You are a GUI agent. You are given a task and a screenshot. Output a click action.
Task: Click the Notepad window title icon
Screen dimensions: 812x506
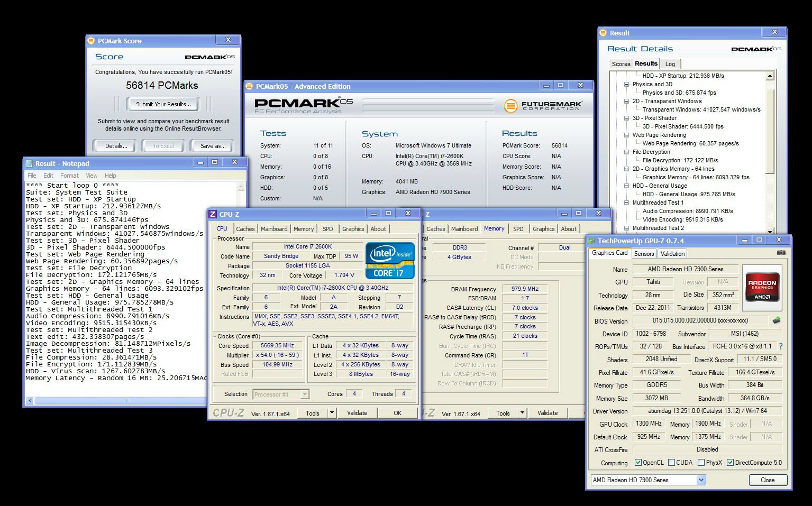click(29, 163)
